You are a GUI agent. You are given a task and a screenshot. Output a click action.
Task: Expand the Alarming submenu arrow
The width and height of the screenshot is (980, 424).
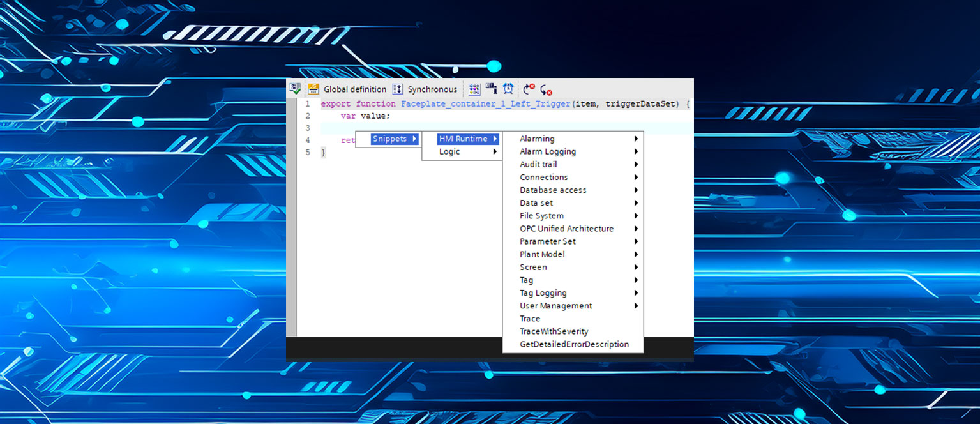point(636,139)
